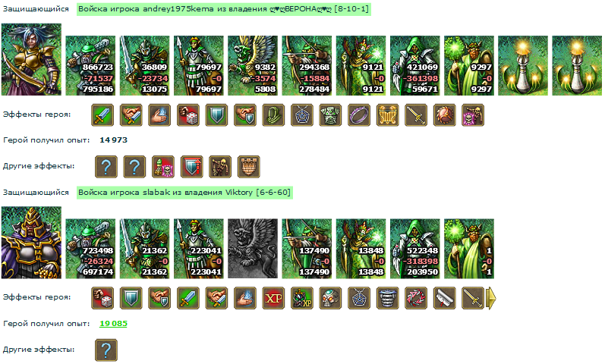Select the greyed-out griffin unit thumbnail
605x364 pixels.
(x=253, y=249)
